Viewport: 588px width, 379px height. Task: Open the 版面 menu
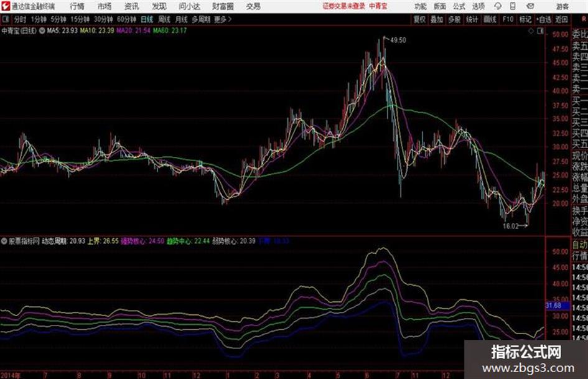440,6
